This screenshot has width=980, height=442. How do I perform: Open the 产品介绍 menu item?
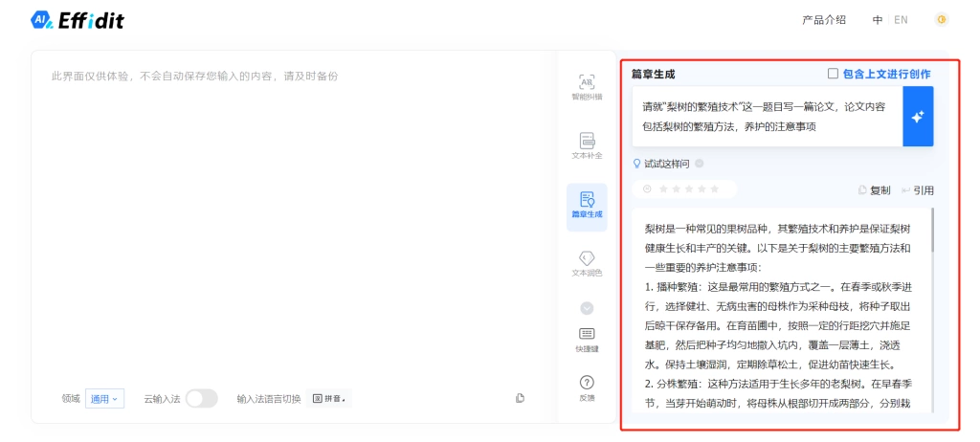pos(824,20)
